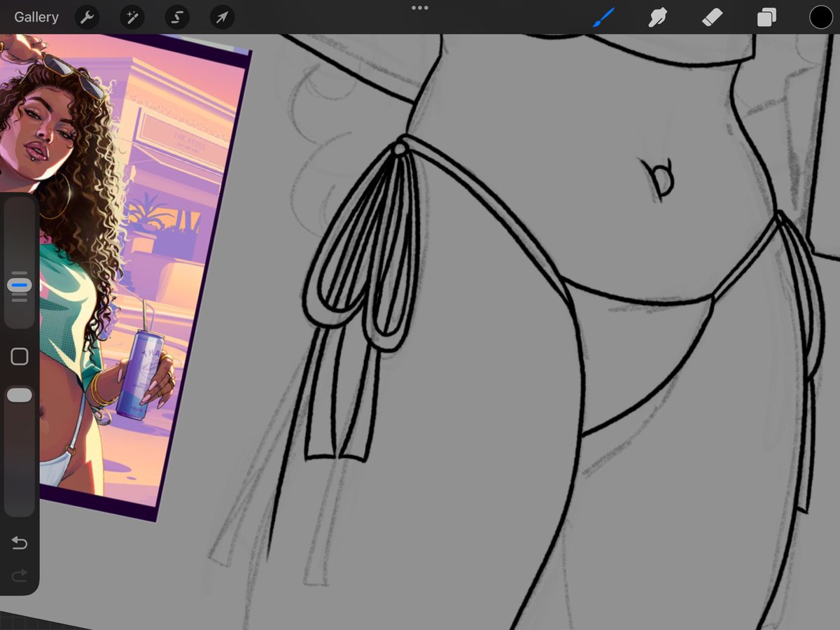
Task: Activate the Selection tool
Action: [177, 17]
